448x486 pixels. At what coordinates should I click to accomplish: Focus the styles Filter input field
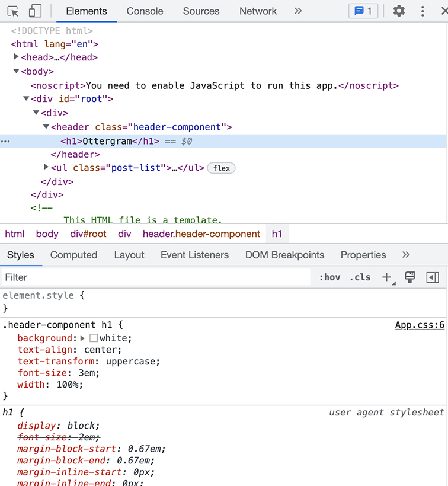click(x=154, y=277)
